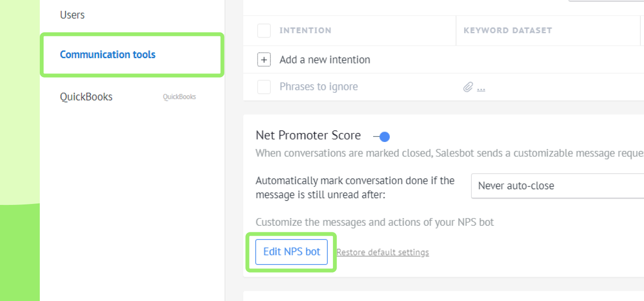The width and height of the screenshot is (644, 301).
Task: Click the Edit NPS bot button
Action: tap(292, 252)
